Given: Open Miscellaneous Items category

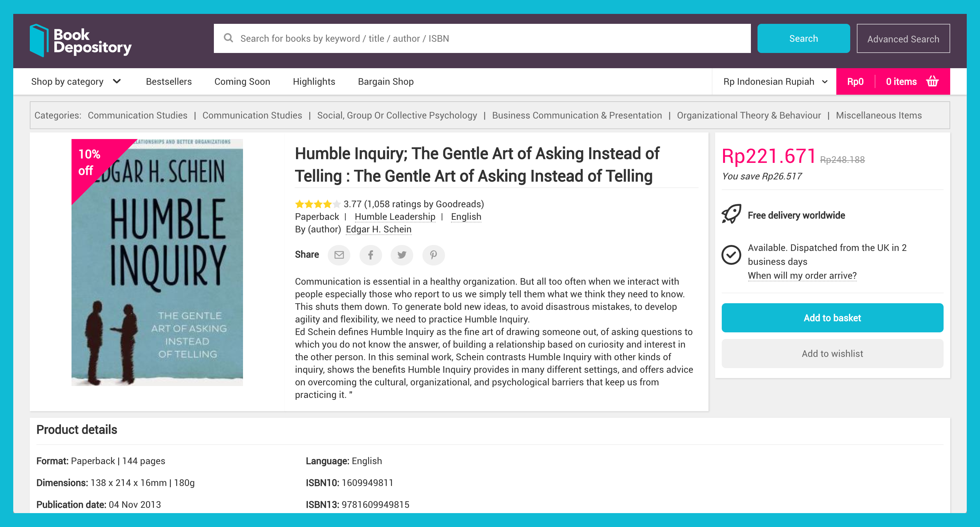Looking at the screenshot, I should [x=879, y=115].
